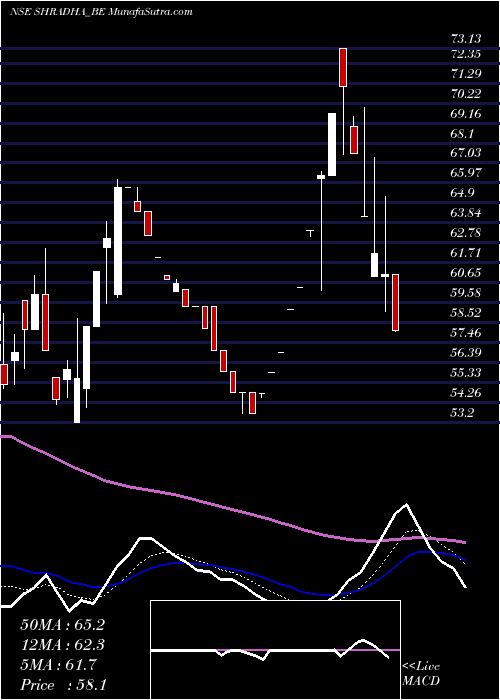
Task: Click the 56.39 price level label
Action: coord(467,353)
